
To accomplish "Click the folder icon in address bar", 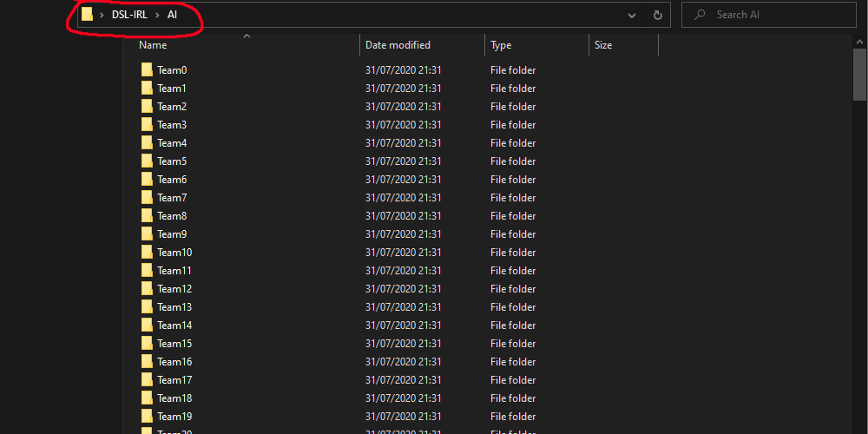I will (x=88, y=15).
